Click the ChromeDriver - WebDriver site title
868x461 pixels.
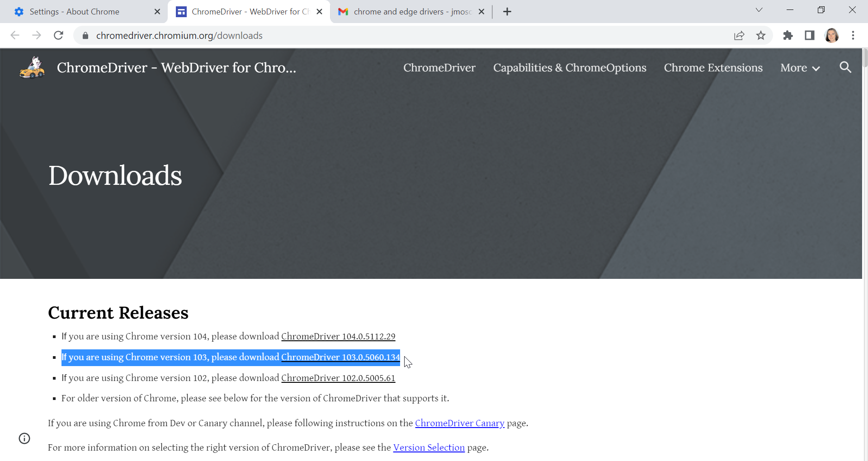177,67
